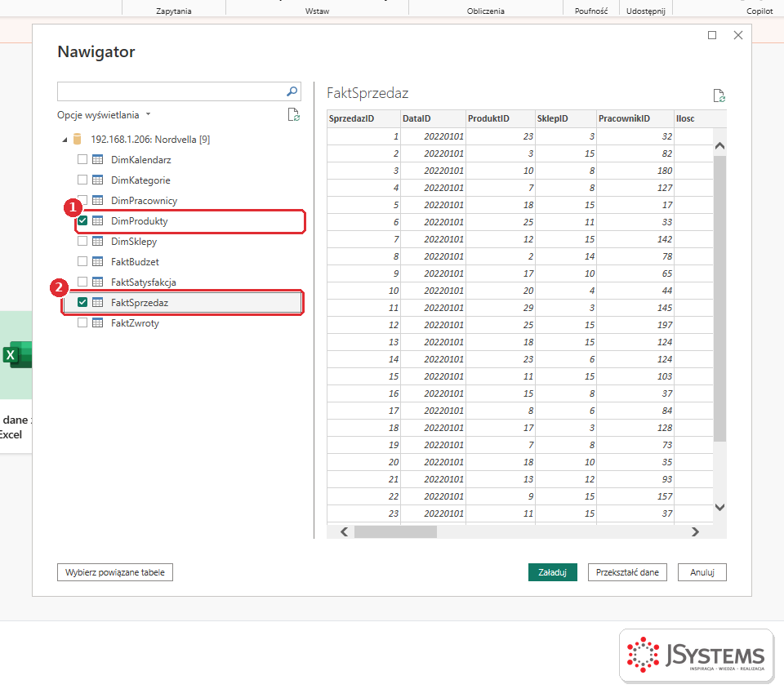Check the DimSklepy table checkbox
The width and height of the screenshot is (784, 689).
(x=82, y=242)
